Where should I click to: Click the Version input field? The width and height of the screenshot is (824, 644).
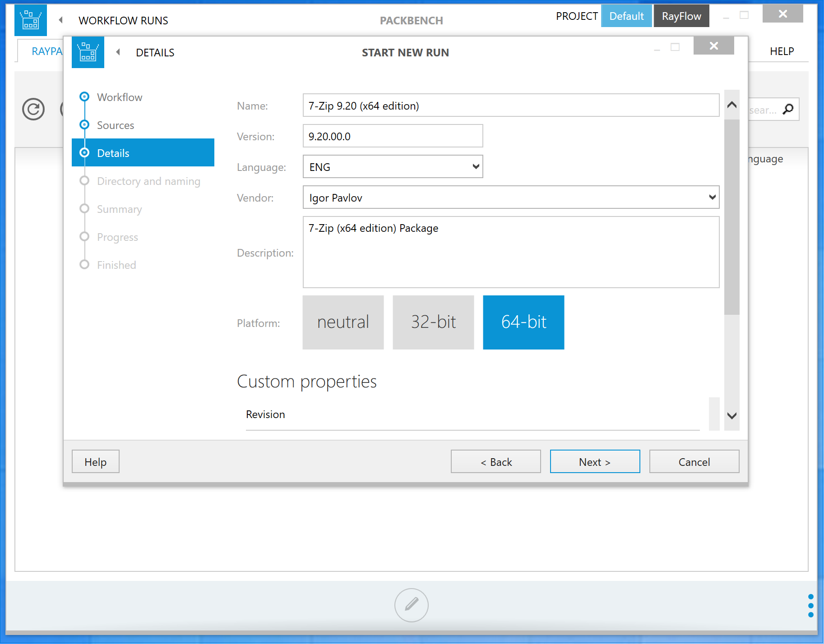tap(393, 136)
